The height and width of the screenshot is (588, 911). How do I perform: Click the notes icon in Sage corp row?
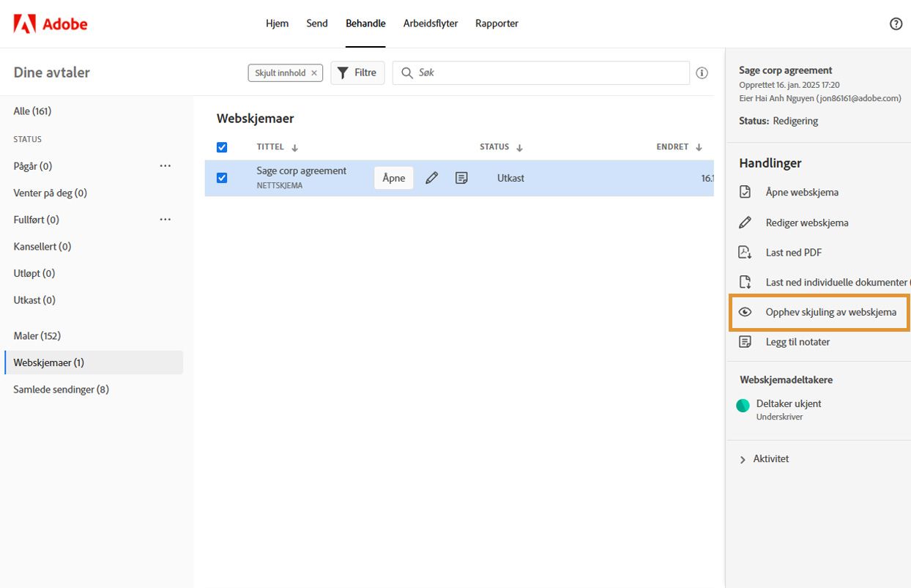click(x=461, y=178)
